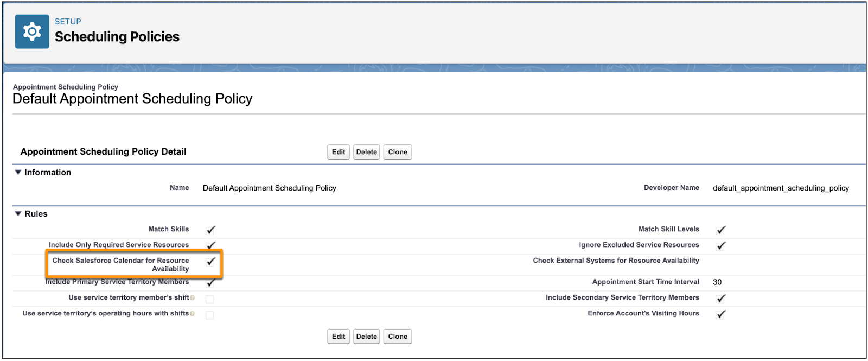The image size is (868, 361).
Task: Click the bottom Edit button
Action: point(339,337)
